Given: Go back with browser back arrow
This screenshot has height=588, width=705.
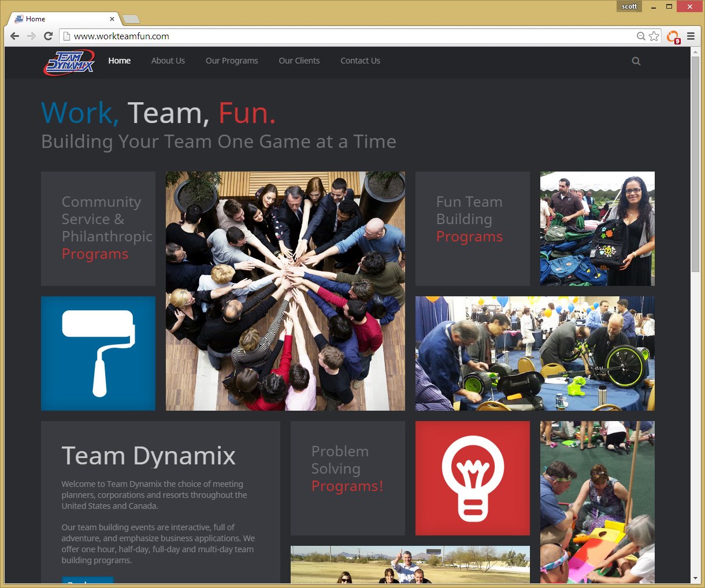Looking at the screenshot, I should point(15,36).
